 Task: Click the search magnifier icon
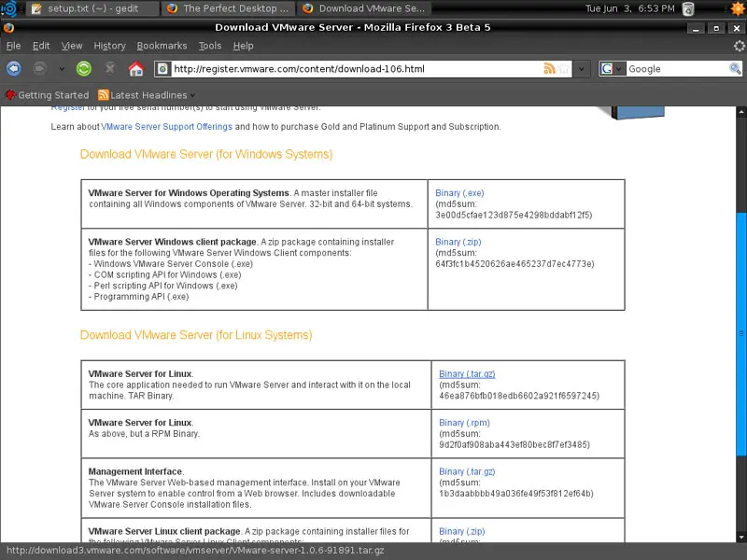735,69
